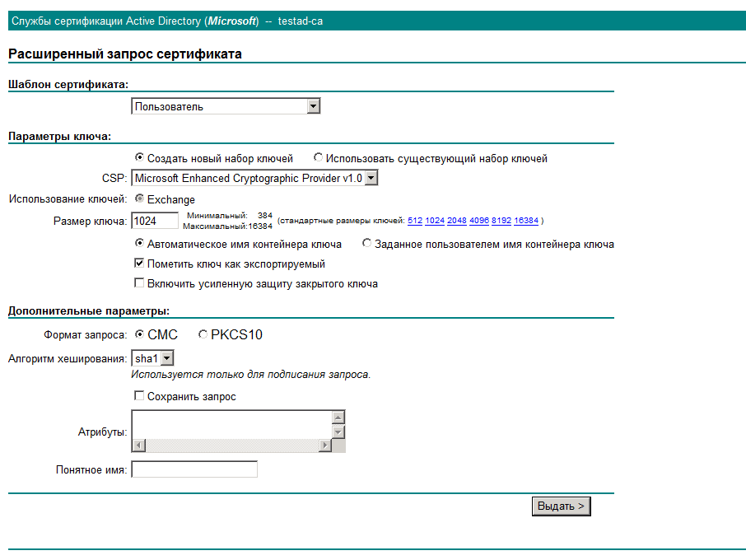Click the 1024 standard key size link
This screenshot has width=746, height=560.
pyautogui.click(x=435, y=220)
